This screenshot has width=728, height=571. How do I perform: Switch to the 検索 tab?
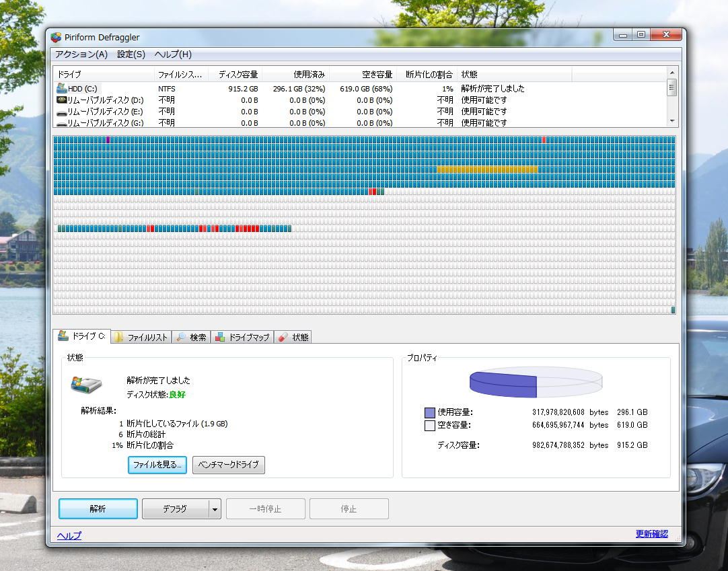click(x=191, y=337)
